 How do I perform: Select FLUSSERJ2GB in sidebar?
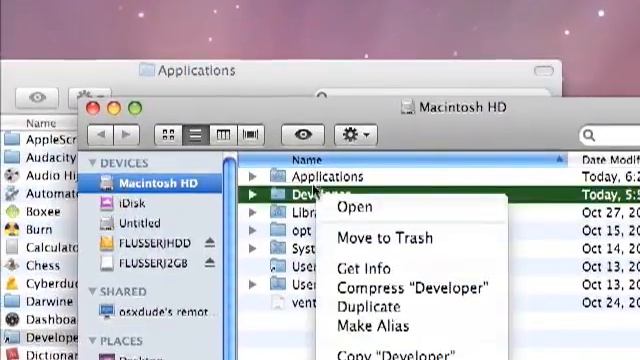(x=144, y=263)
